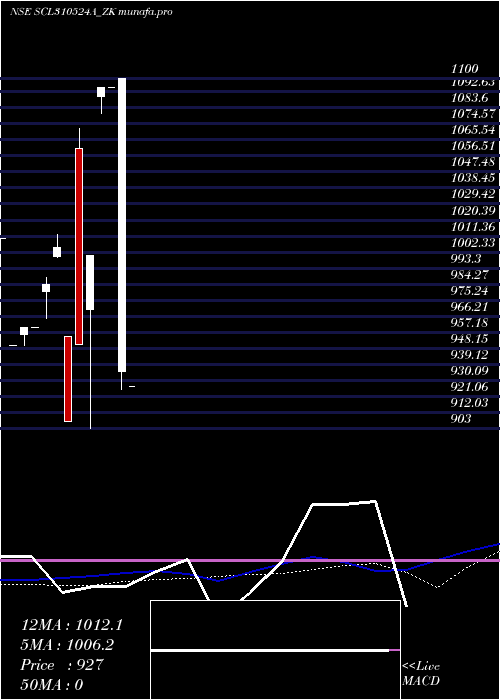Select the Price : 927 readout
This screenshot has width=500, height=700.
(62, 665)
